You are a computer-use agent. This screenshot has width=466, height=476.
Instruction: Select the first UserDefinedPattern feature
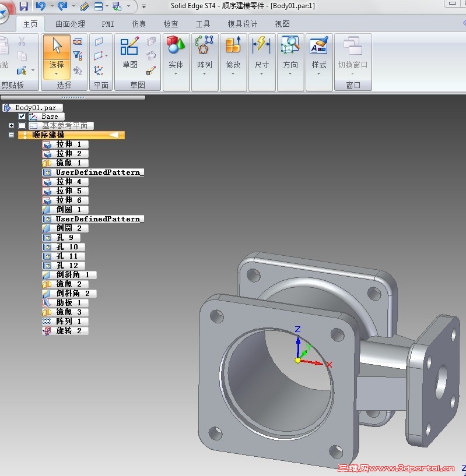(x=93, y=172)
